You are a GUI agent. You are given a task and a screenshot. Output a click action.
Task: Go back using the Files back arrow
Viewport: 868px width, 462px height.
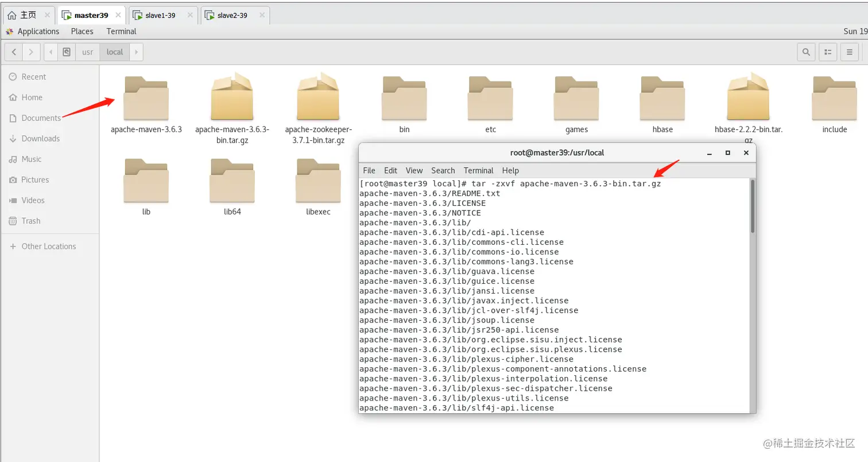(x=14, y=52)
